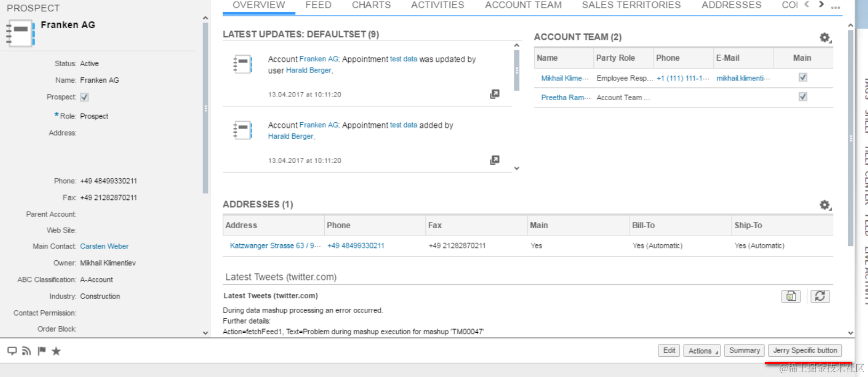Sort addresses by Bill-To column header

tap(680, 226)
